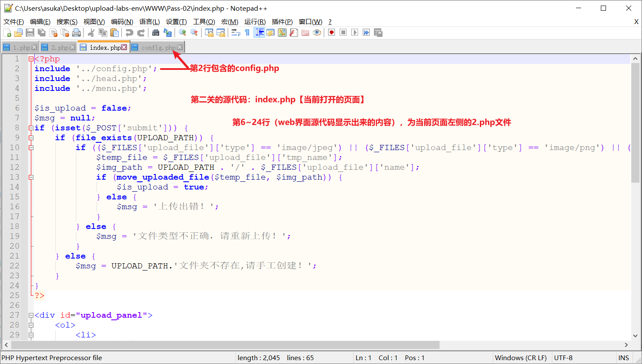This screenshot has height=364, width=642.
Task: Switch to the config.php tab
Action: click(x=158, y=48)
